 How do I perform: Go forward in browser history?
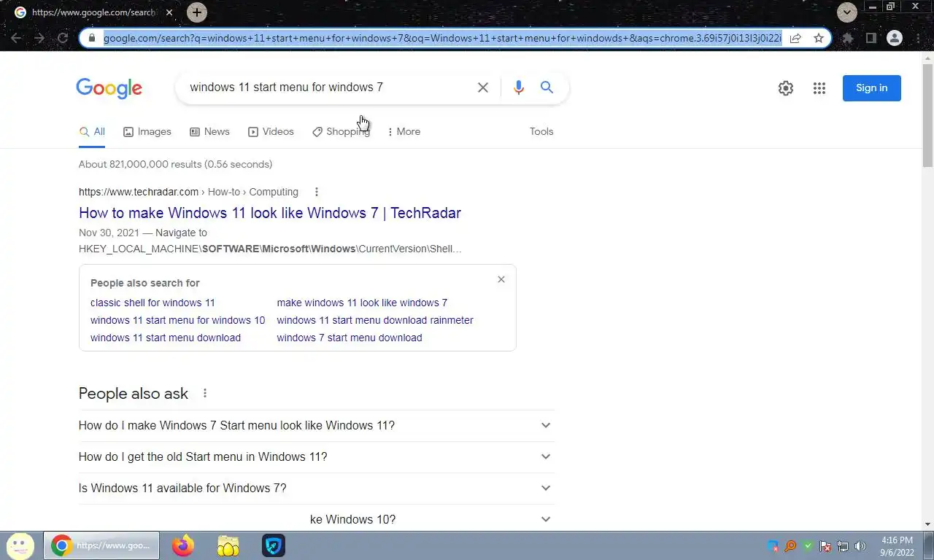pos(39,38)
